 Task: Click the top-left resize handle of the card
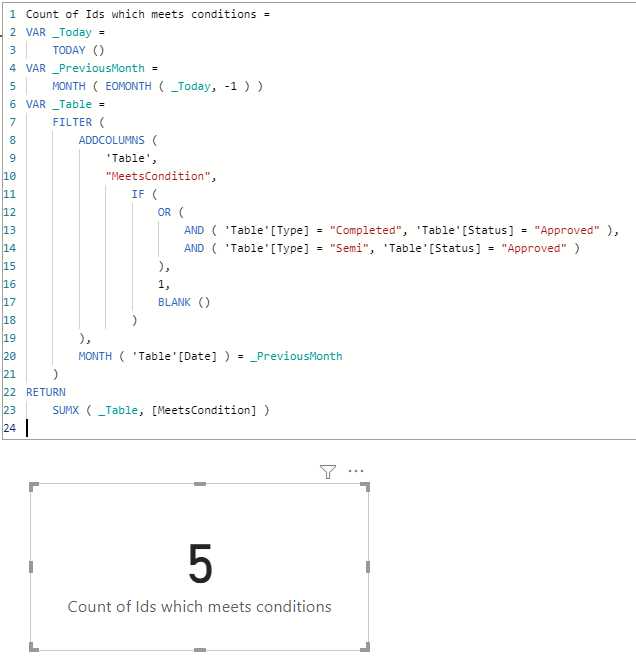coord(34,487)
